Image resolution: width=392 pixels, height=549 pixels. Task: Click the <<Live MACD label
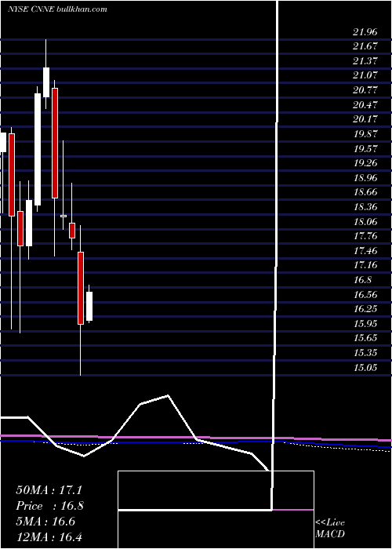click(x=330, y=528)
